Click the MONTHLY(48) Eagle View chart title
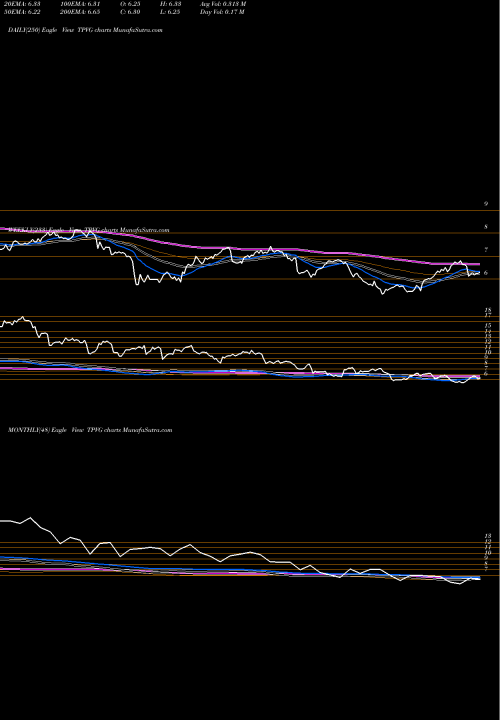 tap(90, 430)
